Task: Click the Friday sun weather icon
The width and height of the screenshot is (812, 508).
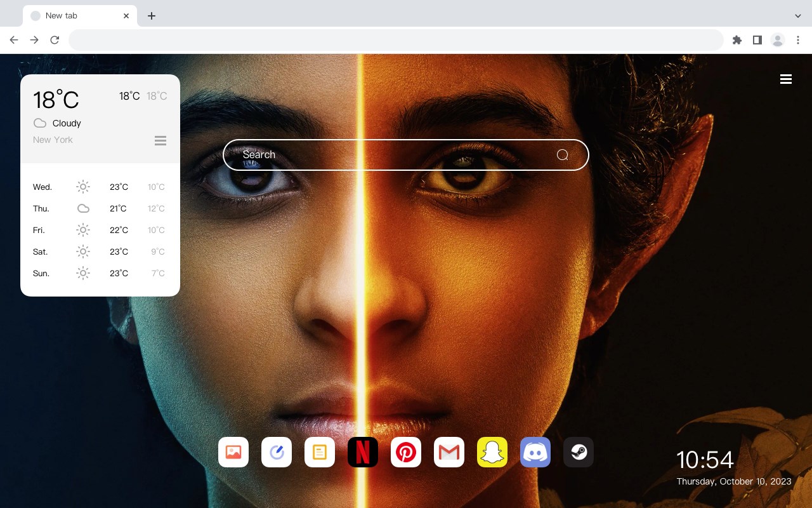Action: 83,230
